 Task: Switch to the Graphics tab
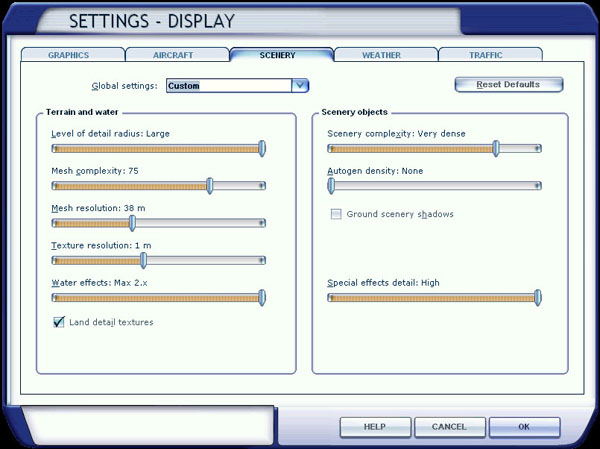(73, 55)
